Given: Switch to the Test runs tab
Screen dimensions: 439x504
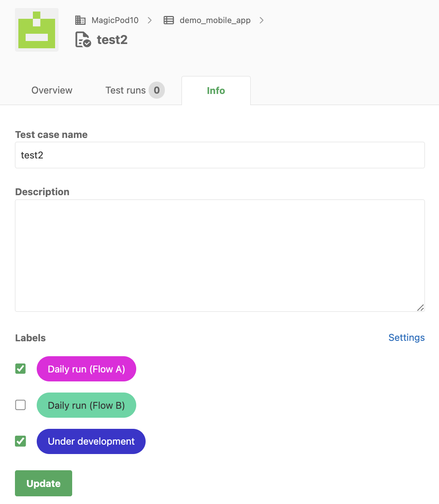Looking at the screenshot, I should (x=135, y=90).
